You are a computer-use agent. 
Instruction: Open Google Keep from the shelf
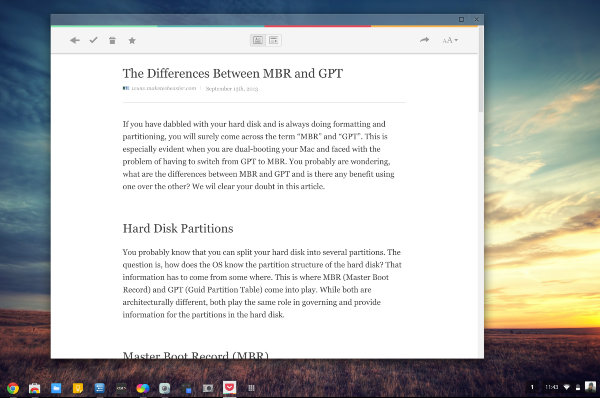(78, 388)
